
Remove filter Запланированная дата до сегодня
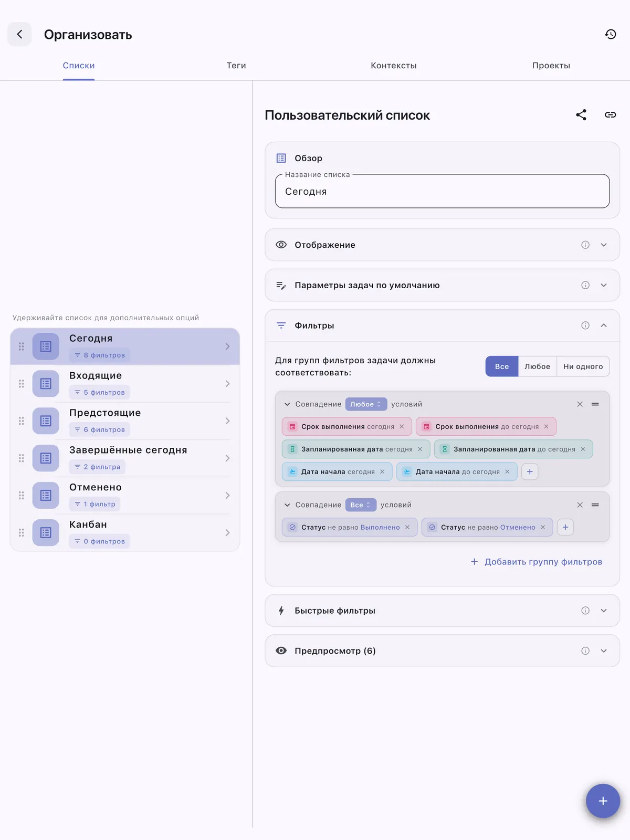(x=583, y=449)
